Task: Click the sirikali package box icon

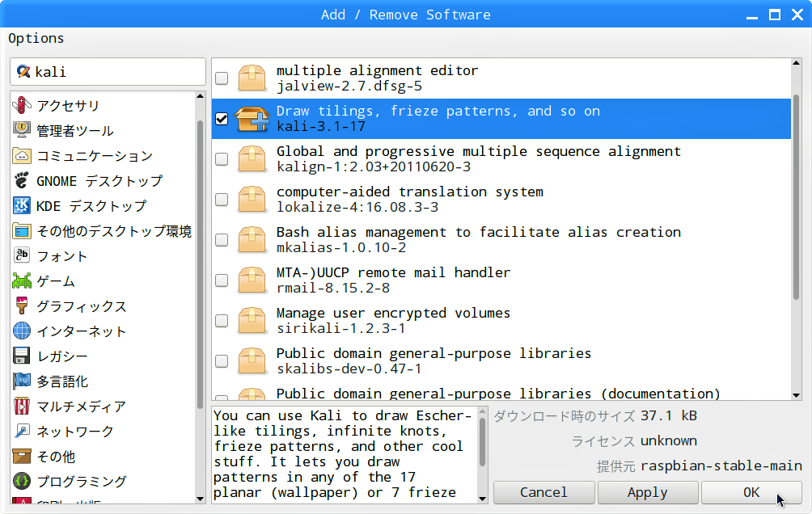Action: click(x=252, y=320)
